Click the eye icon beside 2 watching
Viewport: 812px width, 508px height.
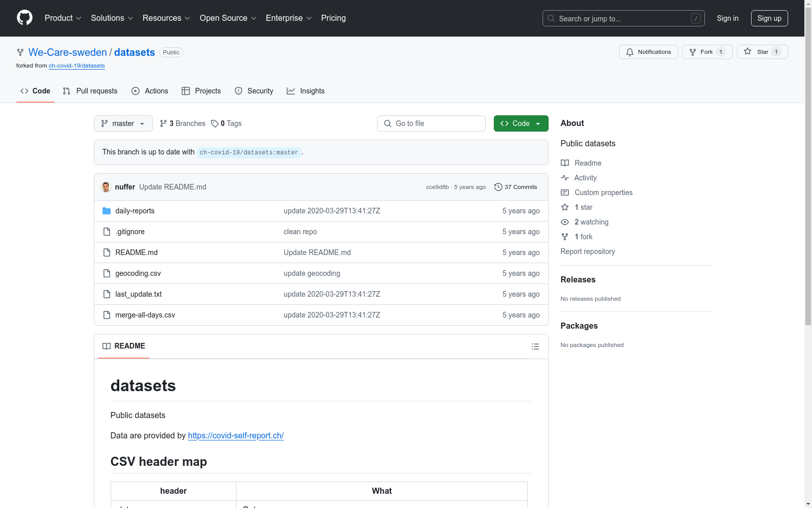565,222
